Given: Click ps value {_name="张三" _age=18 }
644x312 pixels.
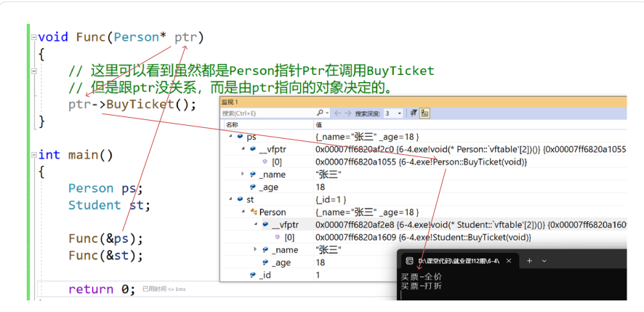Looking at the screenshot, I should (x=367, y=137).
